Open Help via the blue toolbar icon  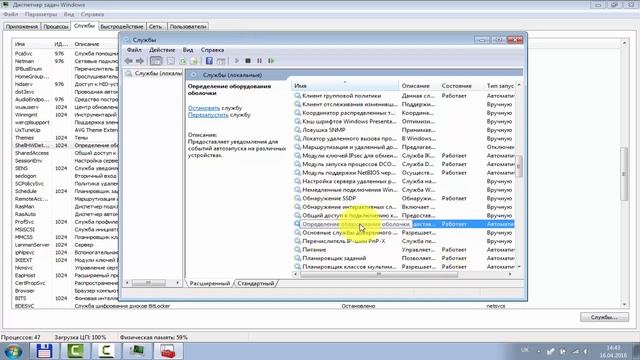pos(209,61)
